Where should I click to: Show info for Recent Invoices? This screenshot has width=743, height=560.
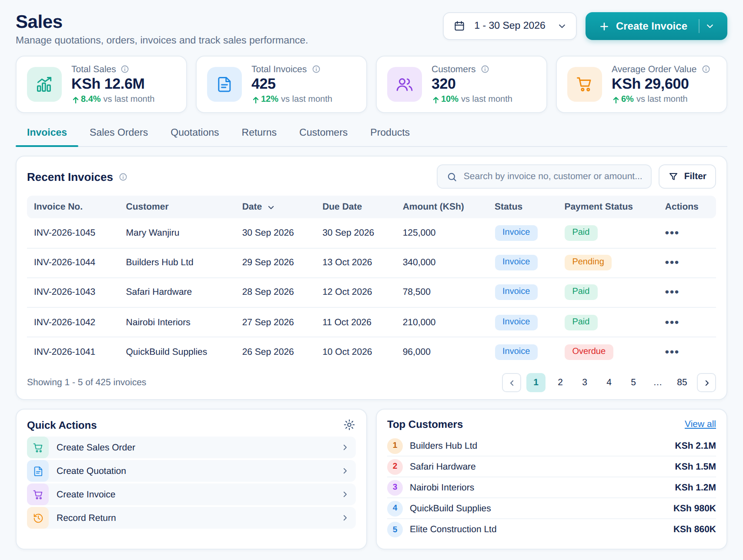point(123,177)
